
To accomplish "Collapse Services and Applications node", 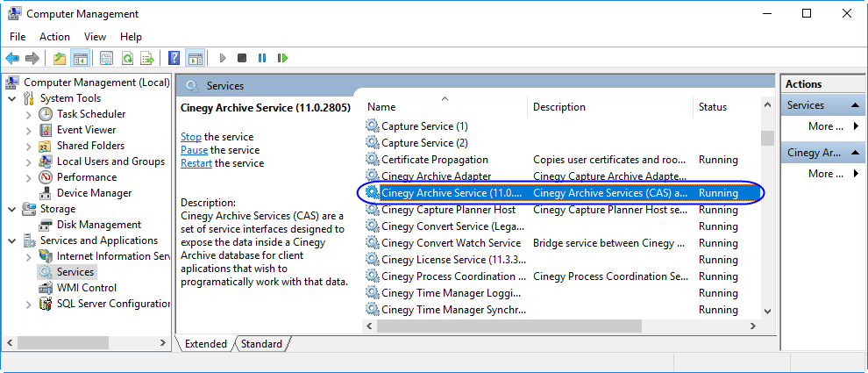I will tap(11, 241).
